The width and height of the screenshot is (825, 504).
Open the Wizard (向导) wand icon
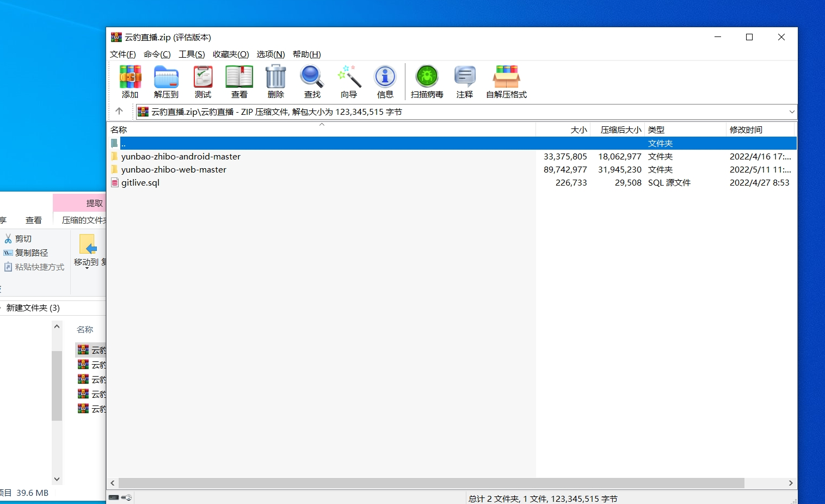coord(349,77)
